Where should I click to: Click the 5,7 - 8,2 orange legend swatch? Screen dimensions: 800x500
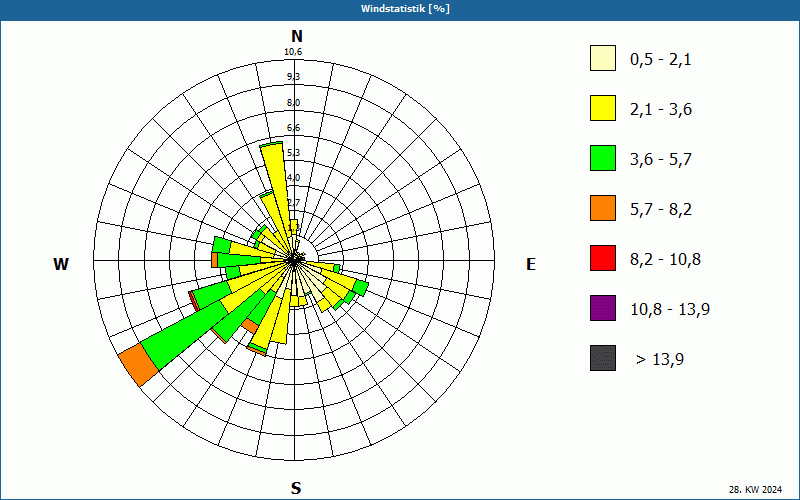point(603,208)
